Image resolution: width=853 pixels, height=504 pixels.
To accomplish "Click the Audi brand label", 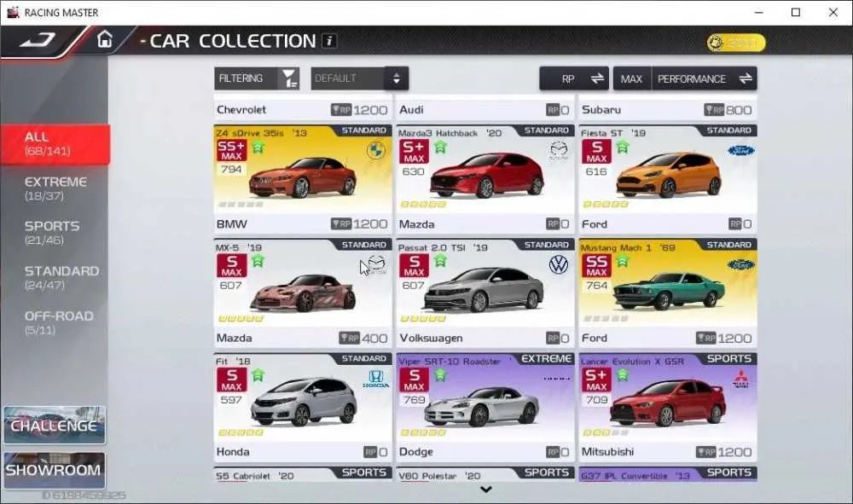I will 411,109.
